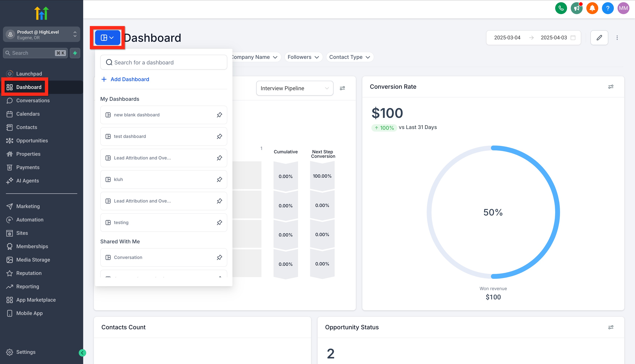The height and width of the screenshot is (364, 635).
Task: Expand the Contact Type filter dropdown
Action: coord(349,57)
